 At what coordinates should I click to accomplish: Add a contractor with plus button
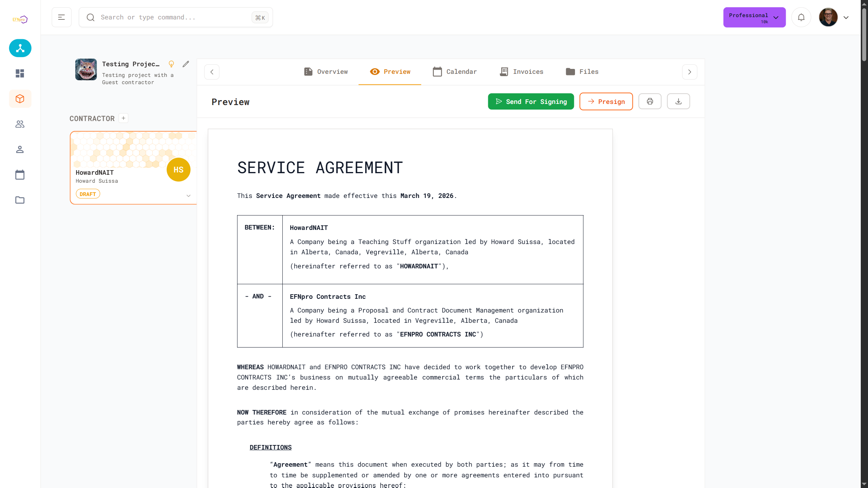pyautogui.click(x=123, y=118)
